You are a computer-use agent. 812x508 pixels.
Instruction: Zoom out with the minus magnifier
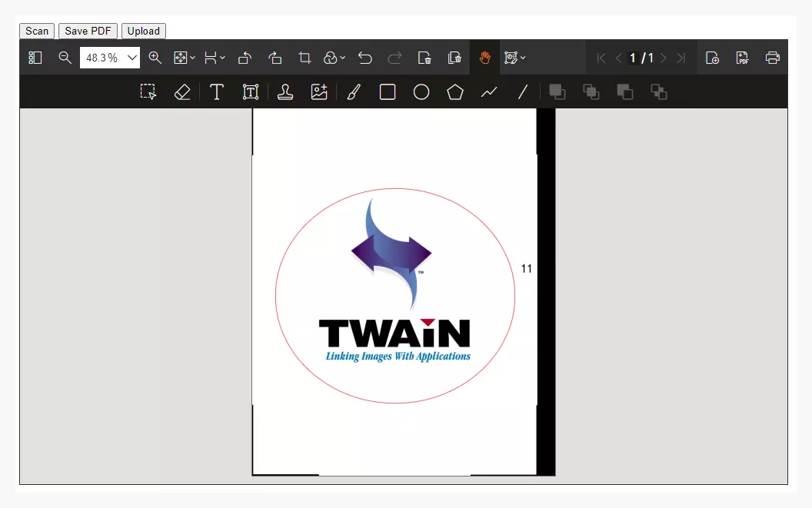tap(65, 58)
